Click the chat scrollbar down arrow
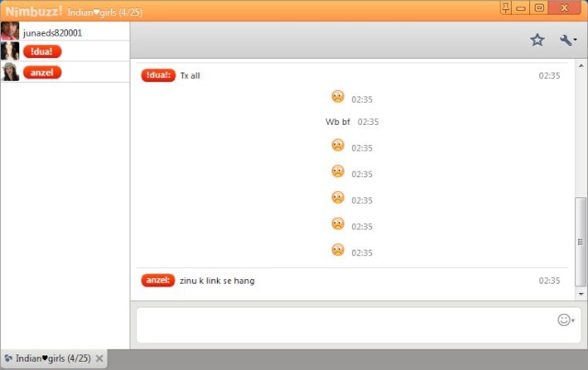The height and width of the screenshot is (370, 588). pos(581,294)
